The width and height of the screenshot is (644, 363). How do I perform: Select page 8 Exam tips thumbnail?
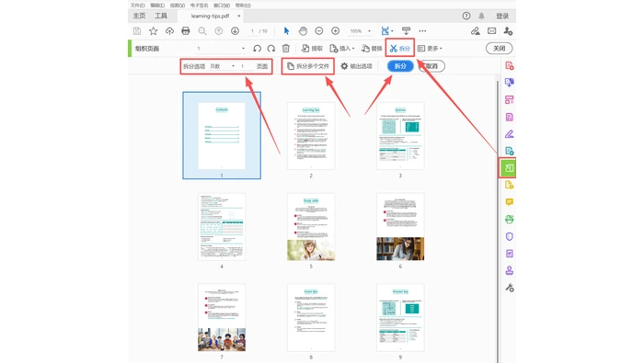(x=311, y=317)
